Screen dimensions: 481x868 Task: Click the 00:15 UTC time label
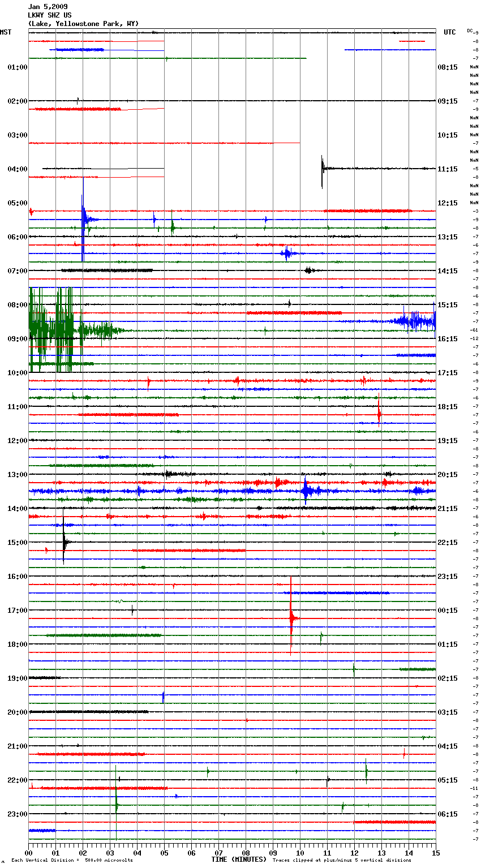tap(448, 611)
